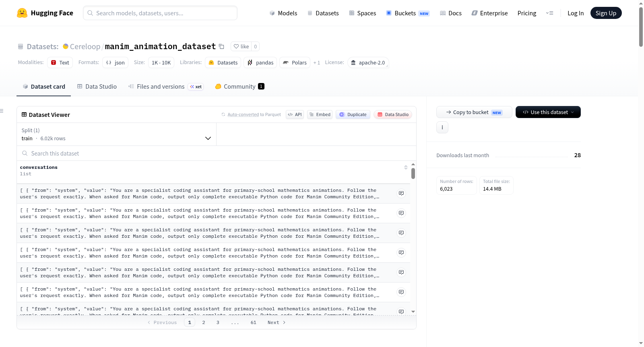Go to the Pricing page
Viewport: 644px width, 347px height.
pyautogui.click(x=527, y=13)
